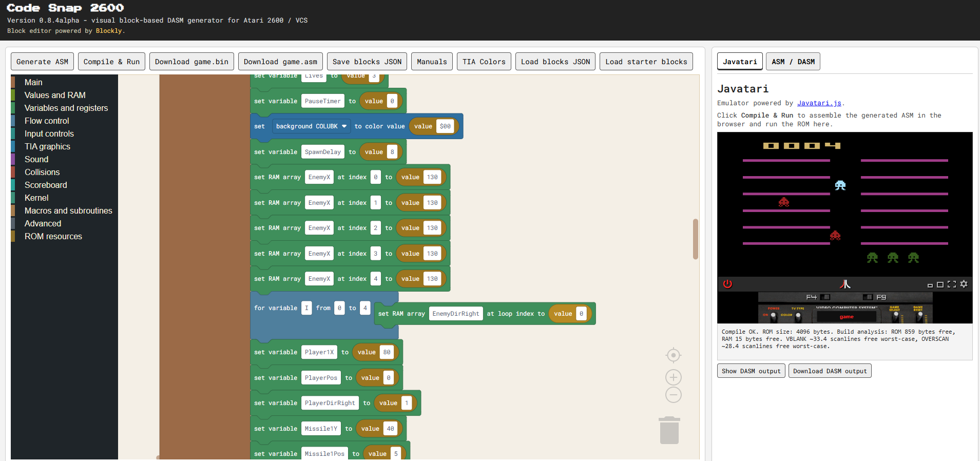Click the Compile & Run button
Viewport: 980px width, 461px height.
pyautogui.click(x=111, y=62)
